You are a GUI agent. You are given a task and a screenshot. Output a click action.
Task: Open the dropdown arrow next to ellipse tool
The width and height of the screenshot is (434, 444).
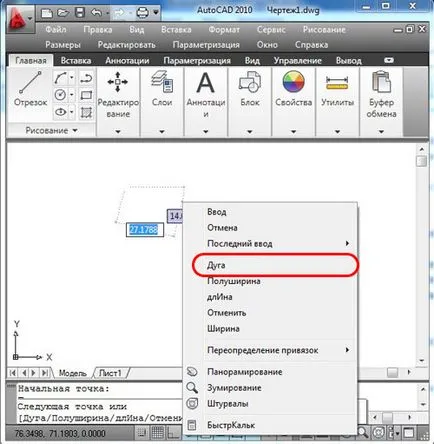(x=72, y=112)
